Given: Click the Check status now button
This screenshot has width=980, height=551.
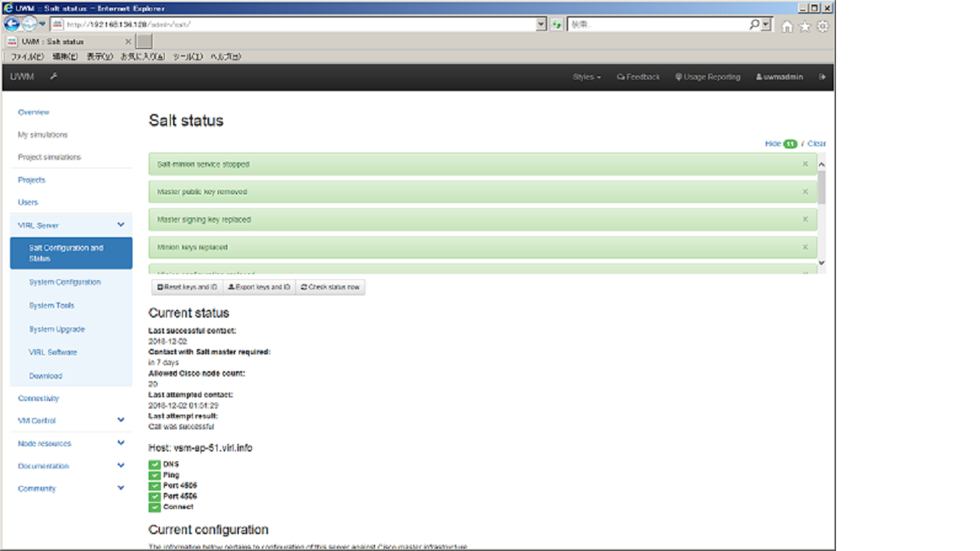Looking at the screenshot, I should click(x=330, y=287).
